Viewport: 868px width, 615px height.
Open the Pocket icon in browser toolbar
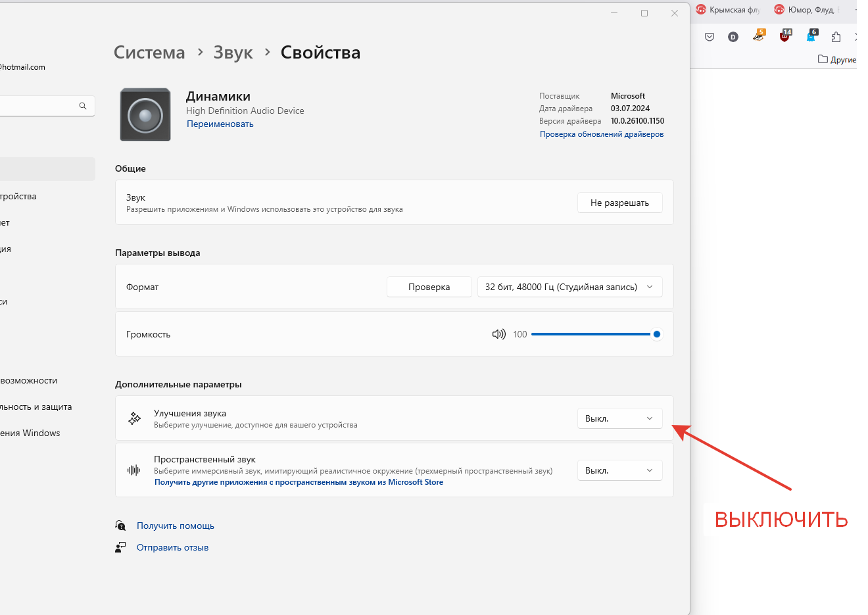710,37
